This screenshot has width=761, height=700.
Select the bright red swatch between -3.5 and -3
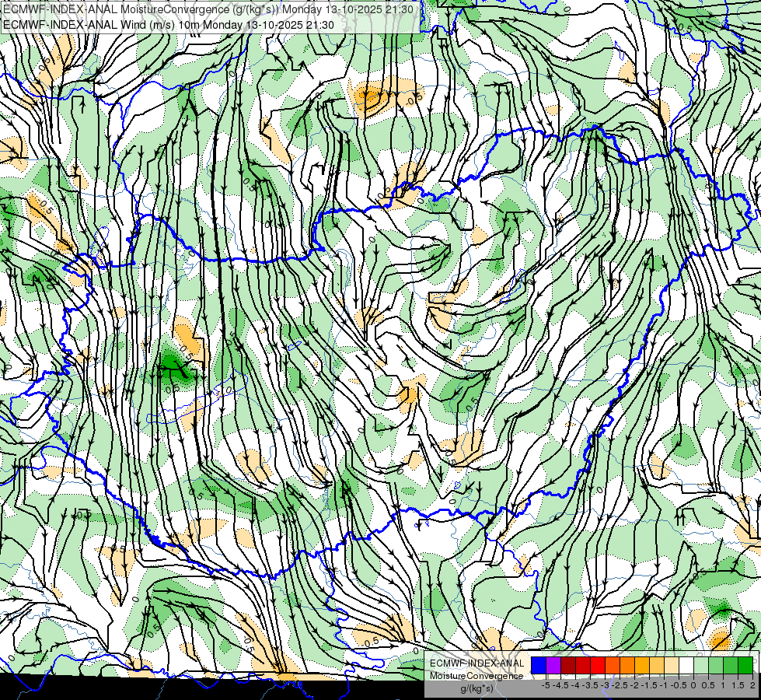pos(598,666)
